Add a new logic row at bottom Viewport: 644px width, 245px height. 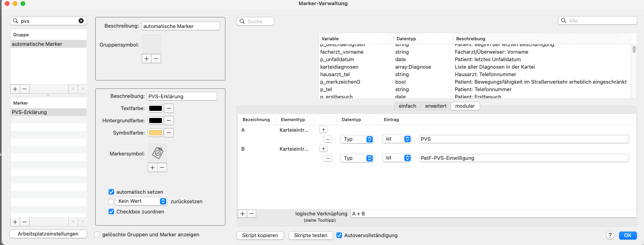[242, 214]
